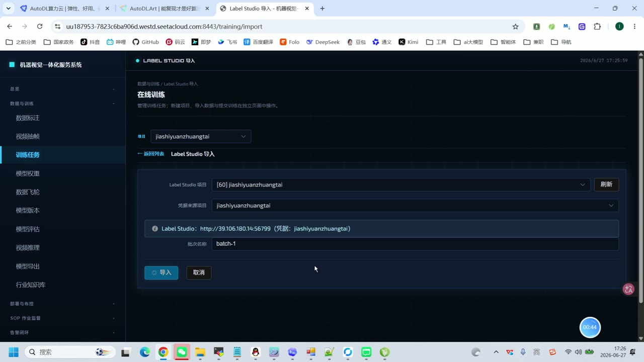Open the 凭据来源项目 dropdown

415,205
